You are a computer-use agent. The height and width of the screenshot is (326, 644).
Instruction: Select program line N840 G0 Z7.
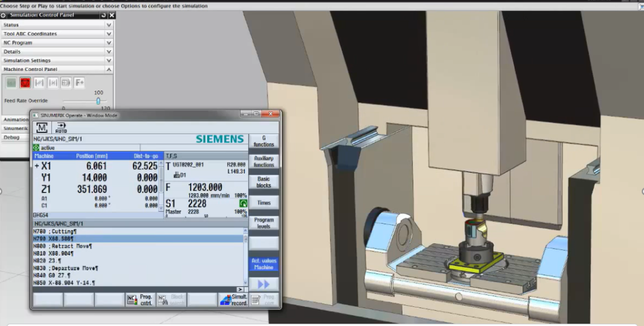pyautogui.click(x=138, y=275)
